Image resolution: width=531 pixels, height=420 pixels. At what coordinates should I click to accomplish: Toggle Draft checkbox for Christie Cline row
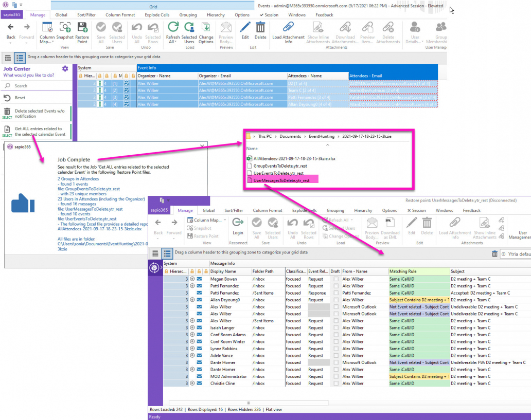click(336, 384)
